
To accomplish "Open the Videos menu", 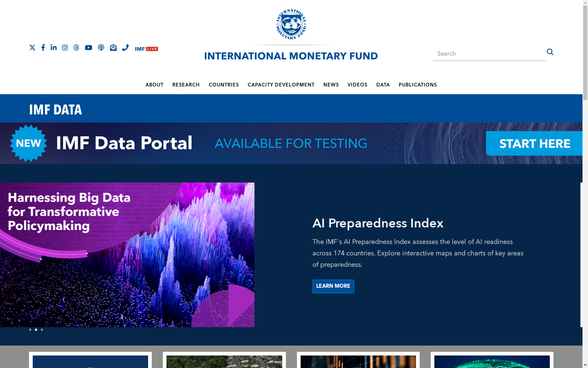I will [358, 85].
